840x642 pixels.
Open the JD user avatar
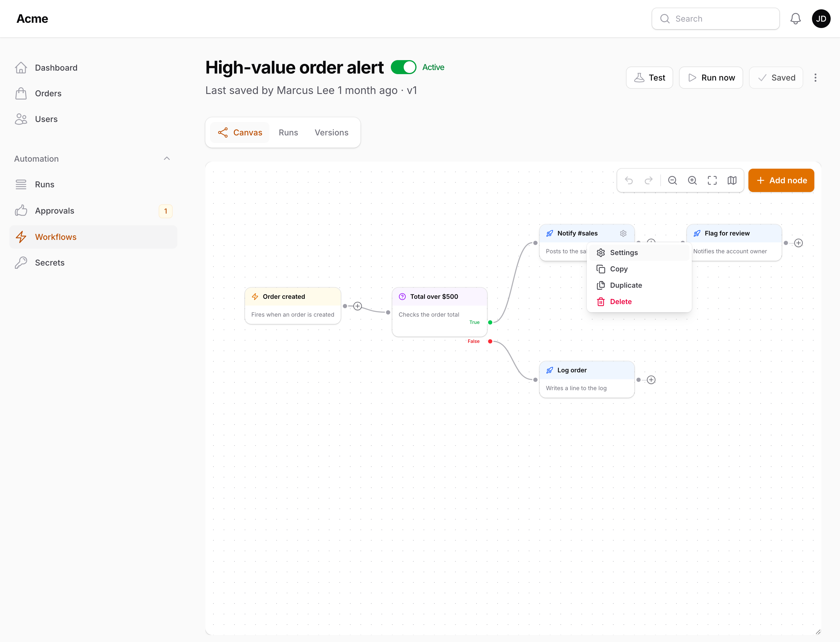(x=821, y=19)
